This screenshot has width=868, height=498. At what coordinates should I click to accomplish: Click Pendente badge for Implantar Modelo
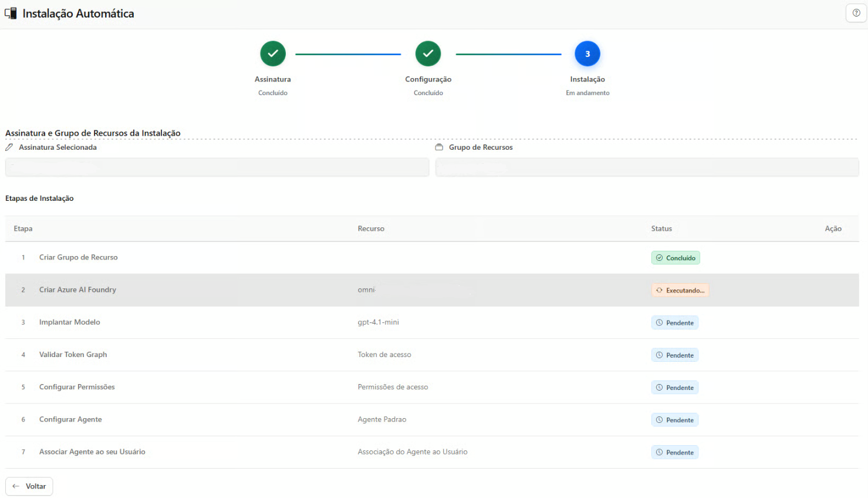674,323
